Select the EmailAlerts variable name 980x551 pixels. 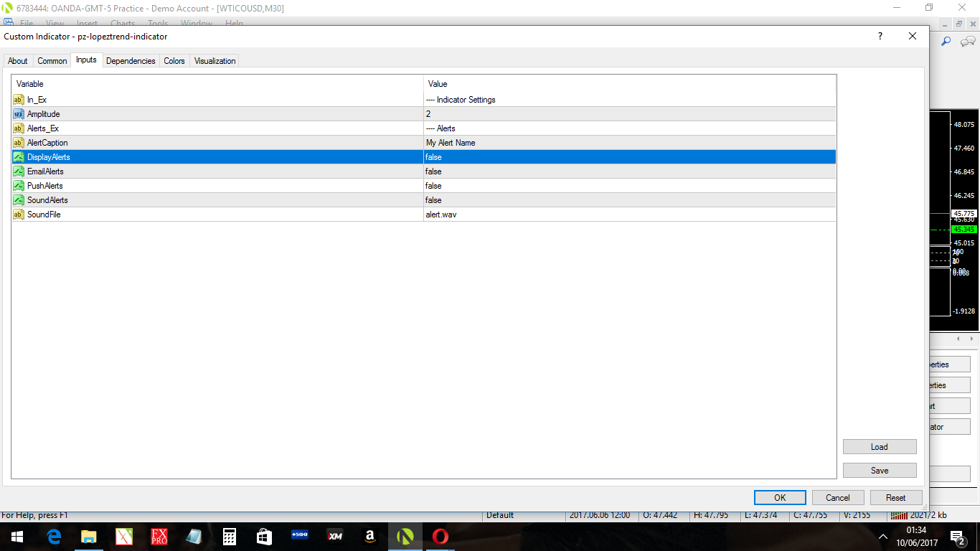(x=45, y=171)
